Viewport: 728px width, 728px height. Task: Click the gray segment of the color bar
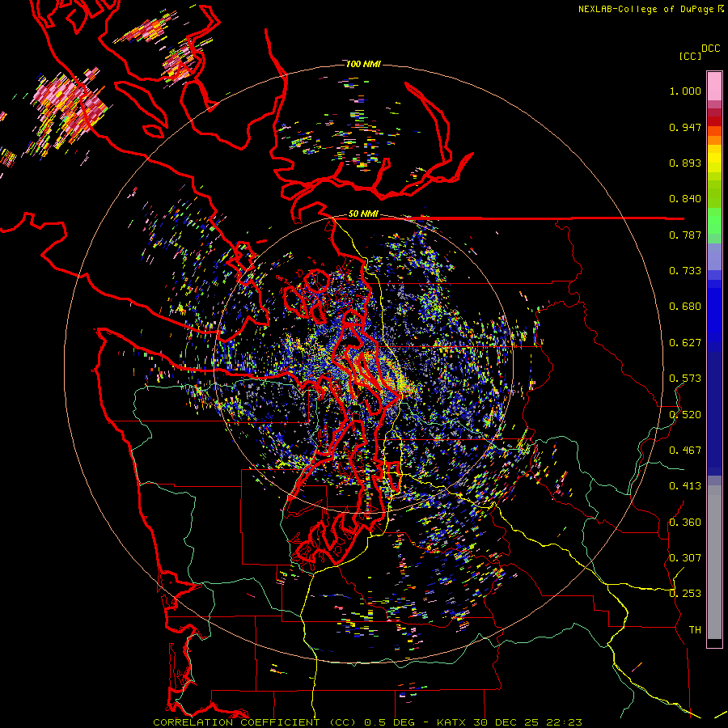tap(714, 562)
